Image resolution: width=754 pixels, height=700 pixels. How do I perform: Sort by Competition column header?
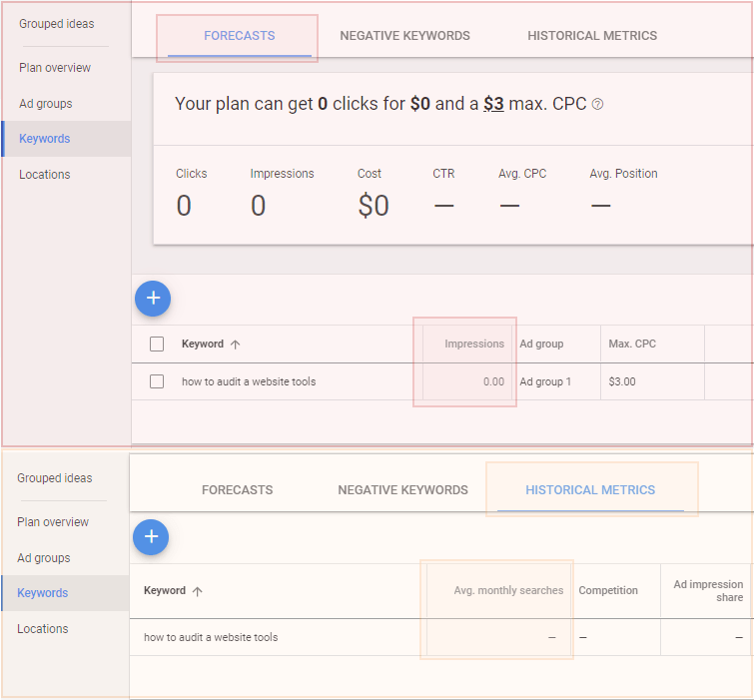(x=608, y=590)
